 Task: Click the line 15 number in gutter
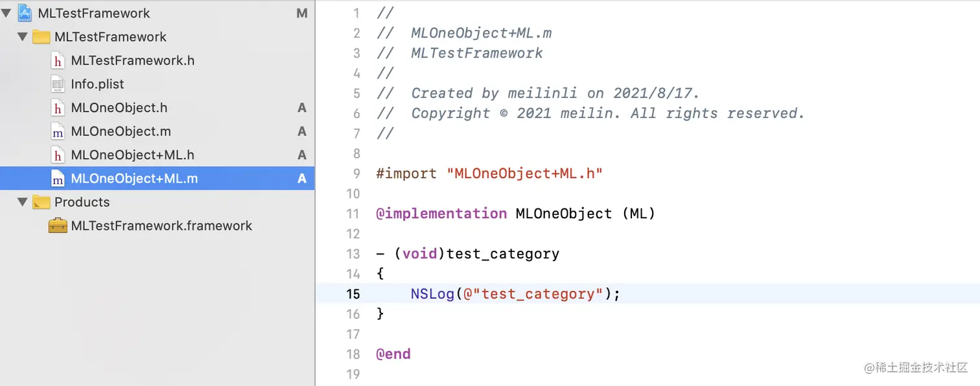click(x=353, y=294)
